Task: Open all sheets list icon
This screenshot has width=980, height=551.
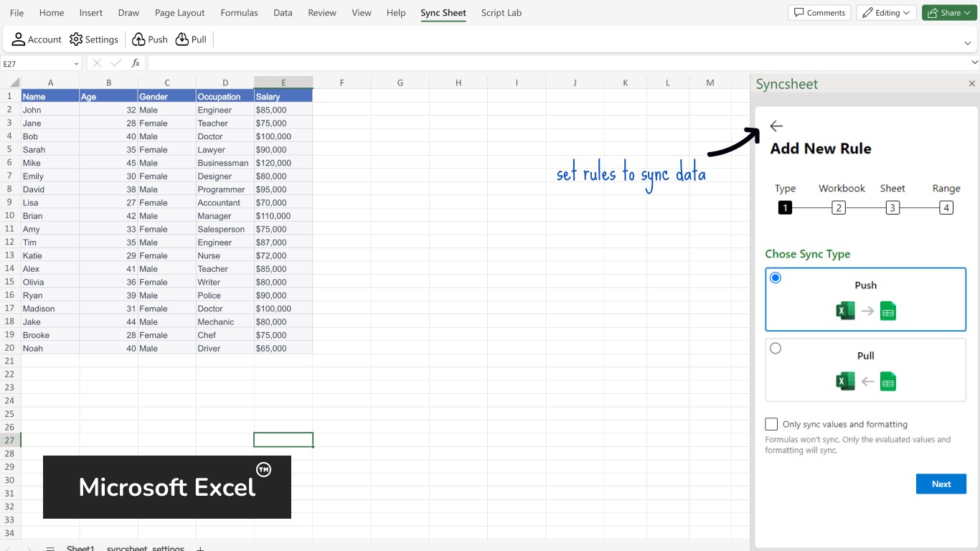Action: [50, 548]
